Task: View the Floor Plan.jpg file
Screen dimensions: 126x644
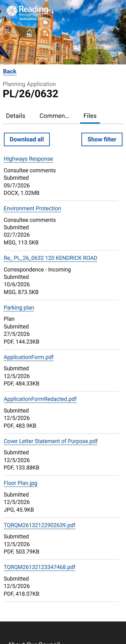Action: [21, 483]
